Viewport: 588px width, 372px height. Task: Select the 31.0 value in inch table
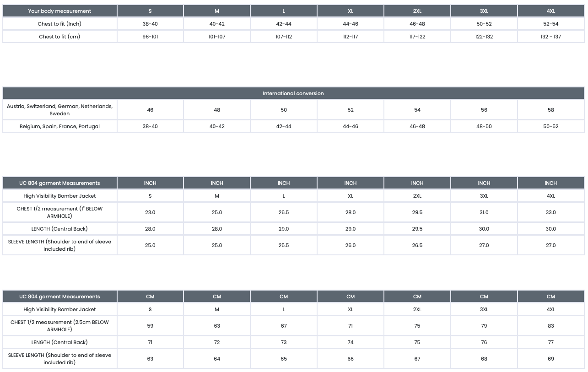[484, 212]
